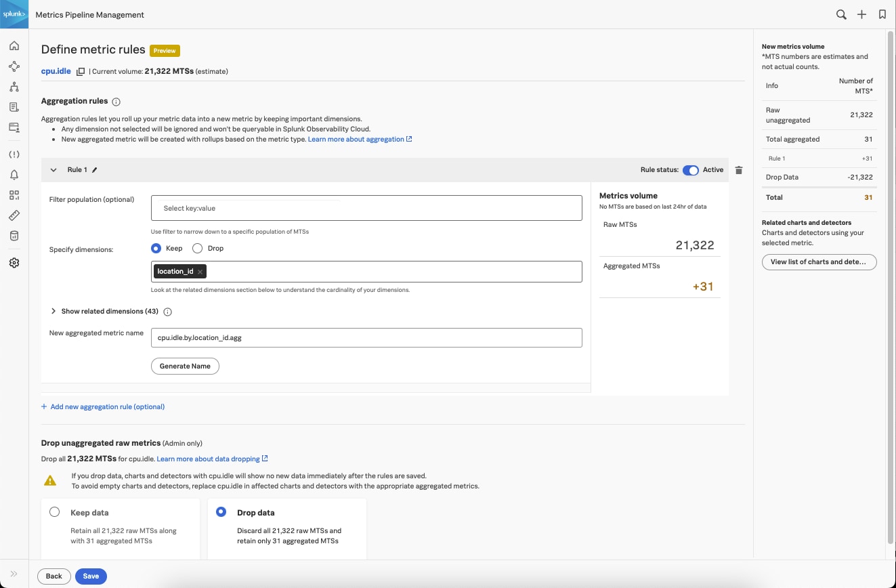This screenshot has height=588, width=896.
Task: Open Dashboards grid icon in sidebar
Action: tap(14, 195)
